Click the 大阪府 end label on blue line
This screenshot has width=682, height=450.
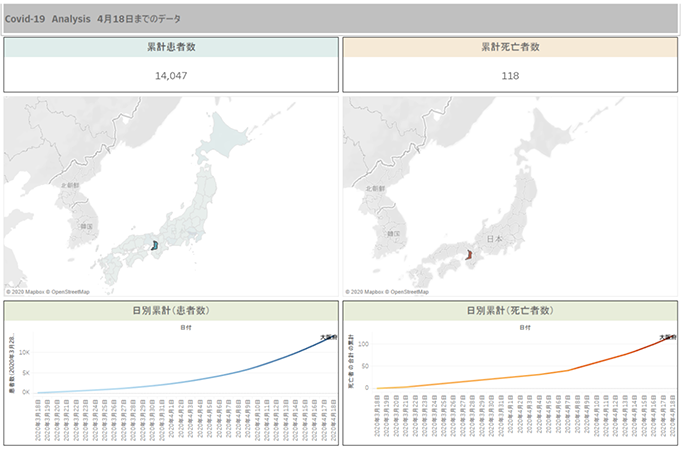pos(329,336)
